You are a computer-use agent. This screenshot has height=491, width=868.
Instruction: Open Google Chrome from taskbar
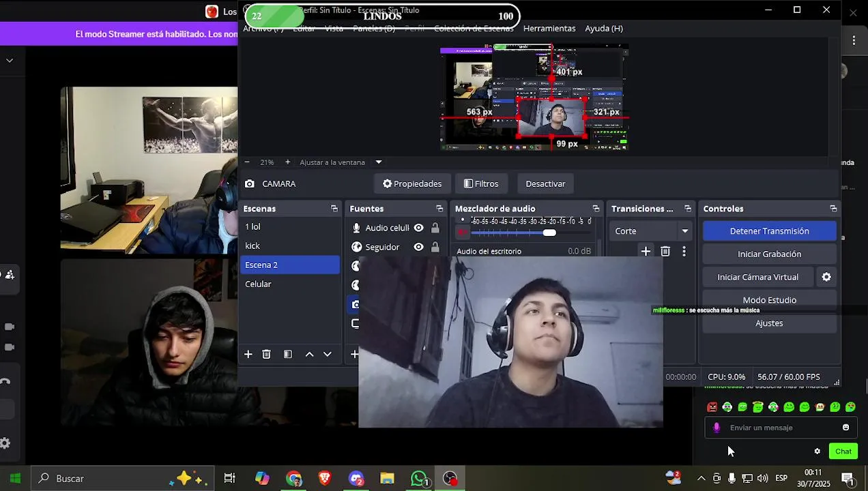(294, 479)
